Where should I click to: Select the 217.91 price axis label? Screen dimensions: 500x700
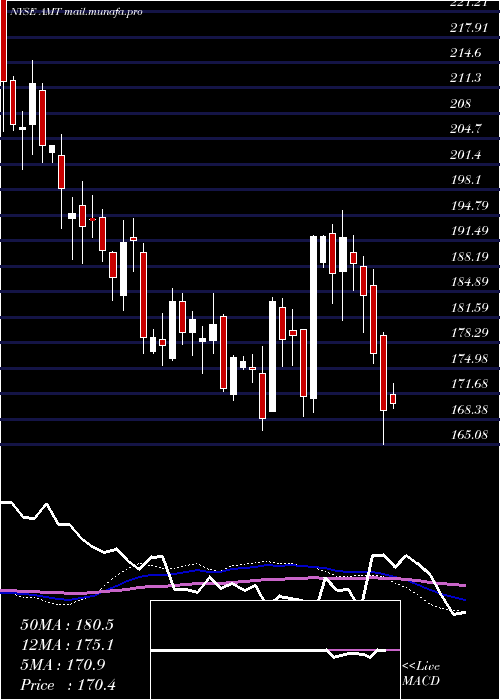click(469, 28)
